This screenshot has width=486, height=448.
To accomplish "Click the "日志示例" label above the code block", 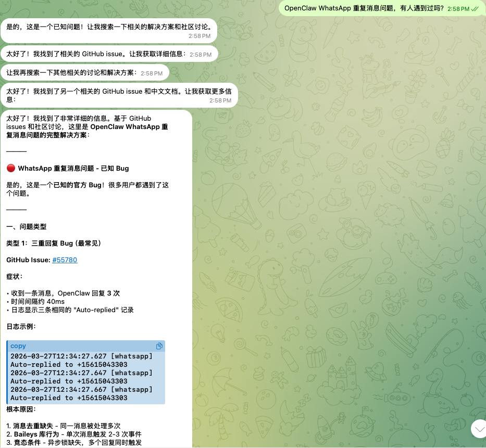I will click(21, 326).
